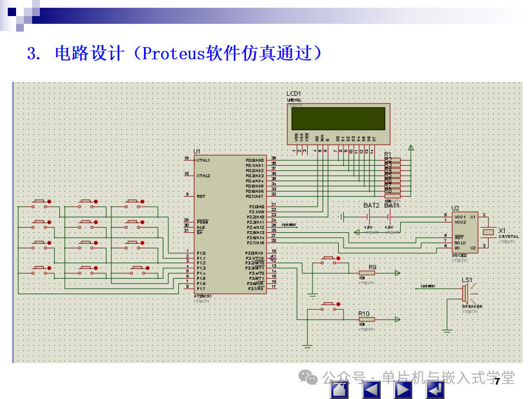
Task: Click the slide page number 7
Action: point(497,381)
